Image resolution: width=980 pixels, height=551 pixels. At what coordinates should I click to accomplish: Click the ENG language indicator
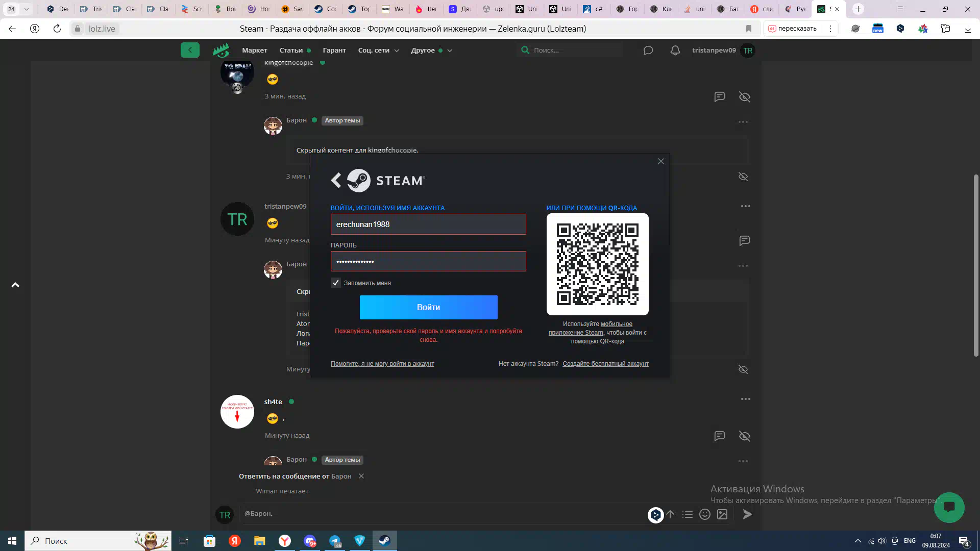pyautogui.click(x=910, y=541)
